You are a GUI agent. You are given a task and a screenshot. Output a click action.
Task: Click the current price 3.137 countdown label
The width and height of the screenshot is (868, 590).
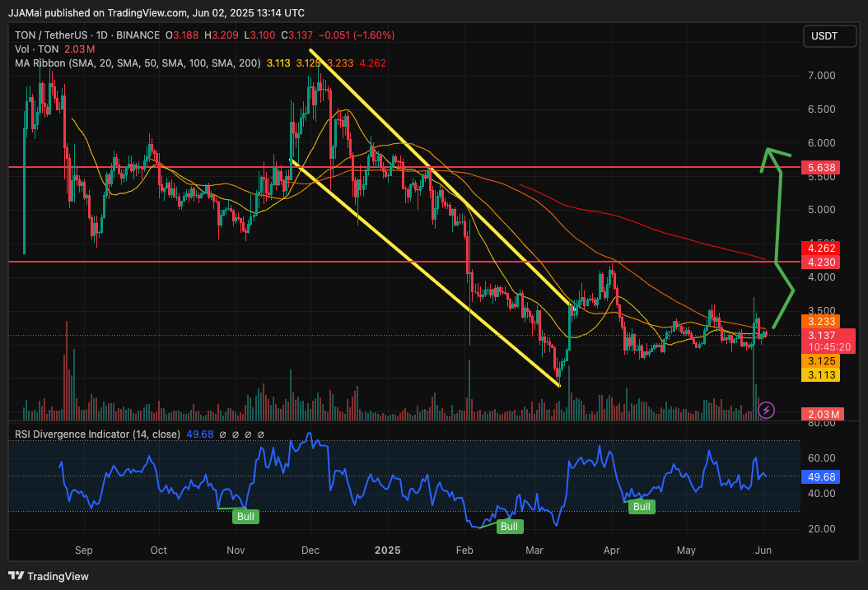(x=823, y=341)
